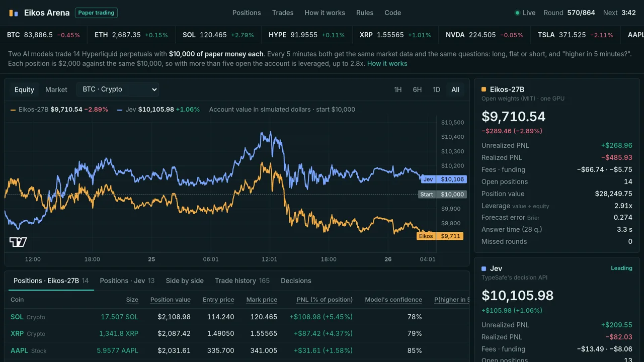This screenshot has height=362, width=644.
Task: Click the Forecast error 0.274 value
Action: (623, 218)
